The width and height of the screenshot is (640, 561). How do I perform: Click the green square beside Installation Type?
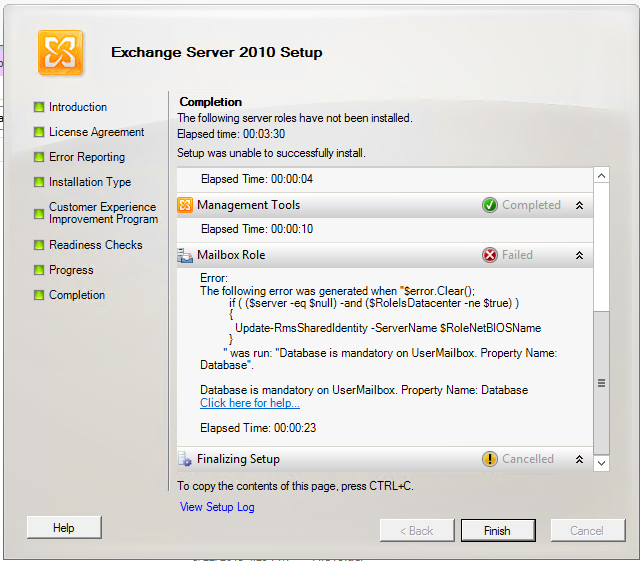click(39, 182)
